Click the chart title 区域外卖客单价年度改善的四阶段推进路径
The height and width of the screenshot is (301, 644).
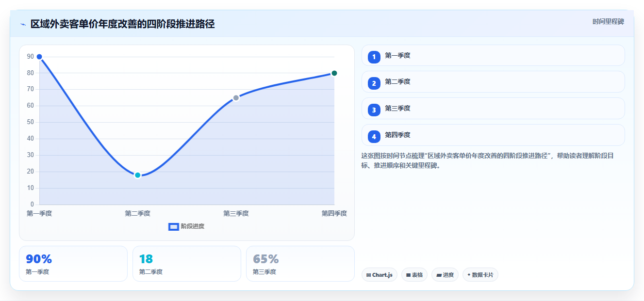pos(122,24)
